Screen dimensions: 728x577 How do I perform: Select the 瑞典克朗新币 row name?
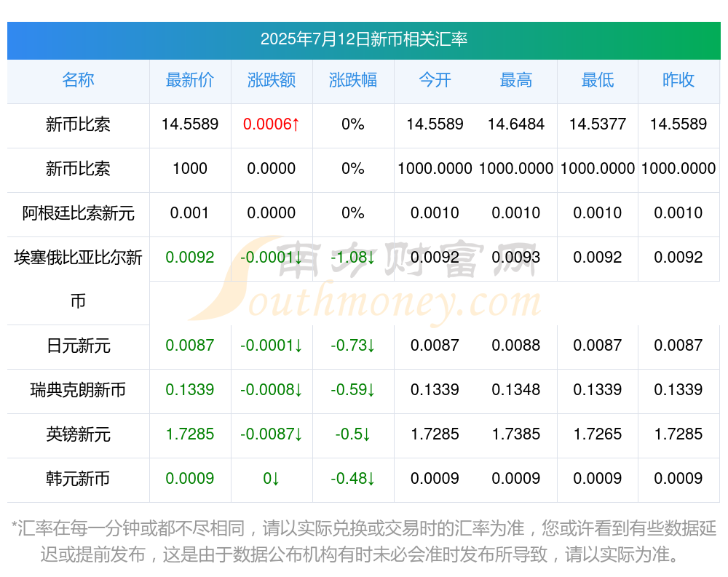coord(78,390)
